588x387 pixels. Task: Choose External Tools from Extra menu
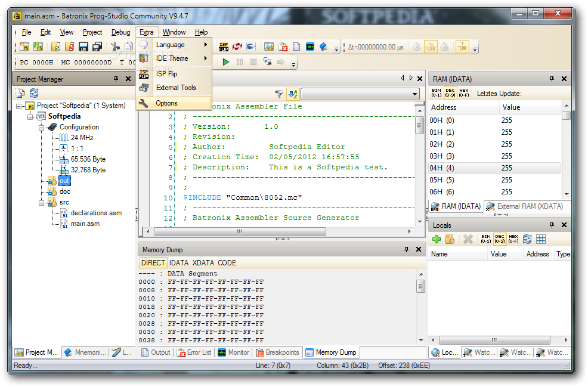pos(174,88)
